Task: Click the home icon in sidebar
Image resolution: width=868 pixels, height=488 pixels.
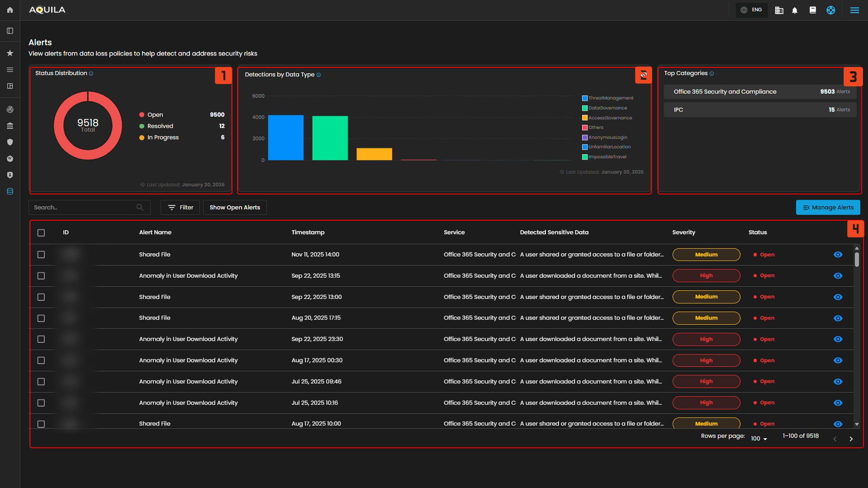Action: click(10, 10)
